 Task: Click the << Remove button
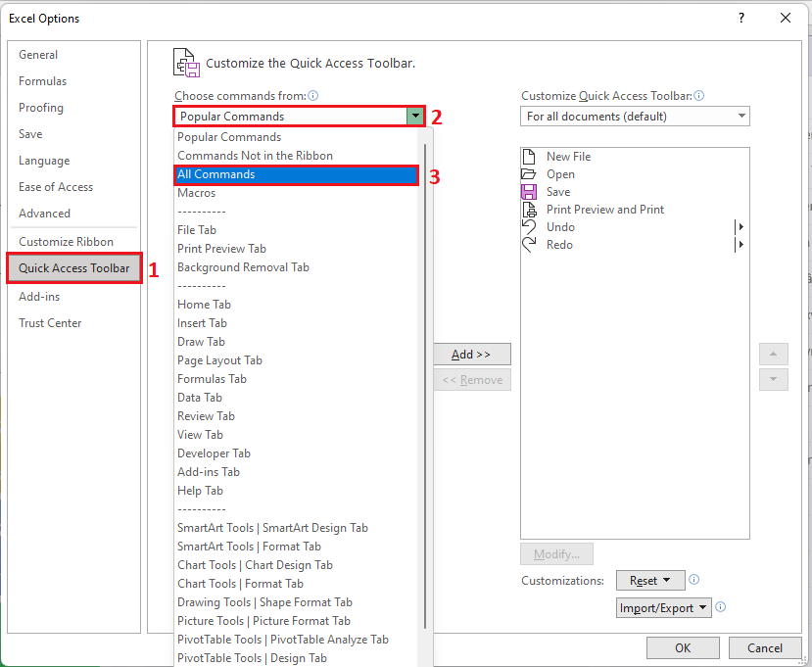pos(472,380)
